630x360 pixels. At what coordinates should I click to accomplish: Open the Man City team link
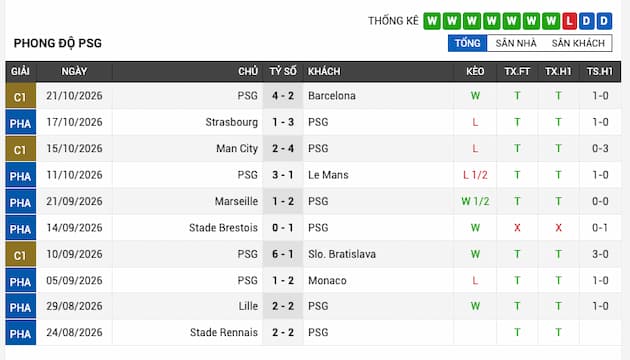237,149
